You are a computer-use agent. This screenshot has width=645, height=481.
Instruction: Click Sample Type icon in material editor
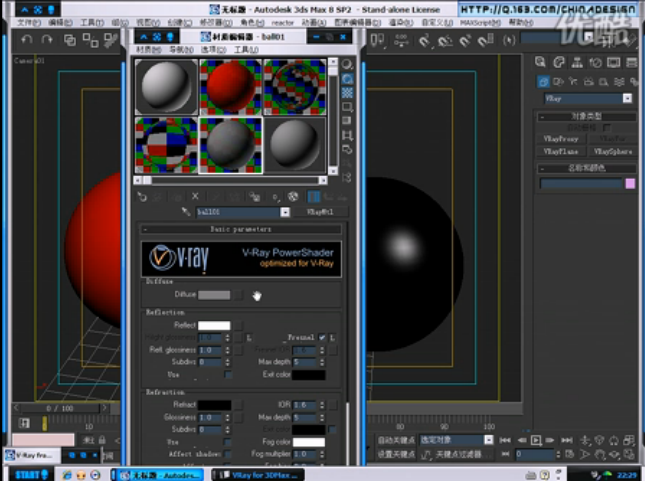coord(347,64)
